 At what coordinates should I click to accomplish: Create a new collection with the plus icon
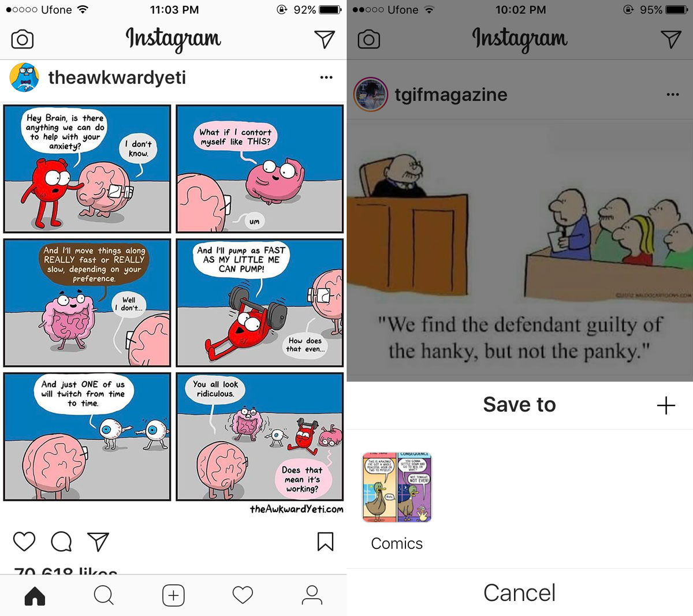tap(666, 405)
